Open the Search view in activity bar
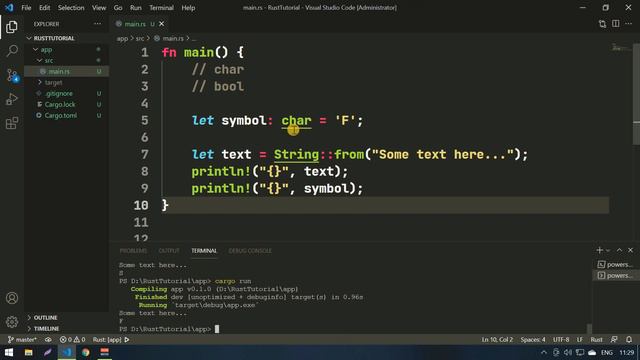This screenshot has height=360, width=640. tap(12, 51)
